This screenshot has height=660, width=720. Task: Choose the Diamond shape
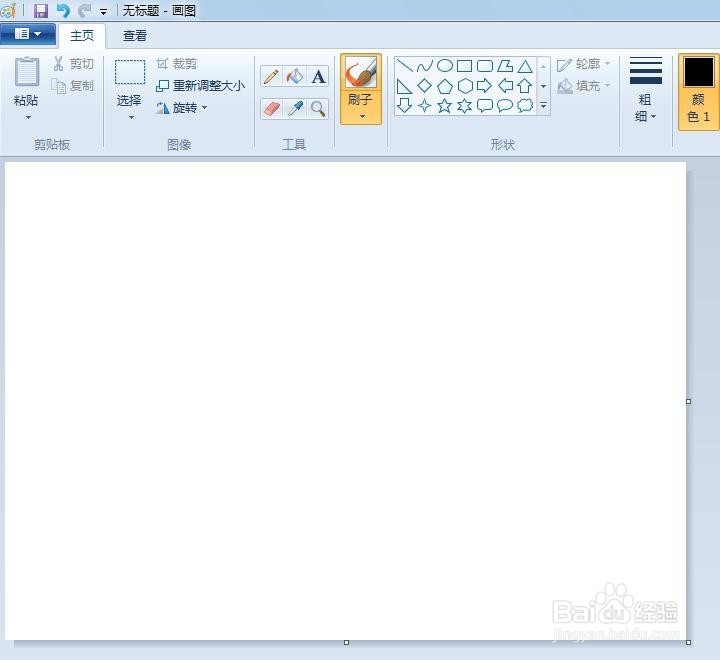point(424,86)
